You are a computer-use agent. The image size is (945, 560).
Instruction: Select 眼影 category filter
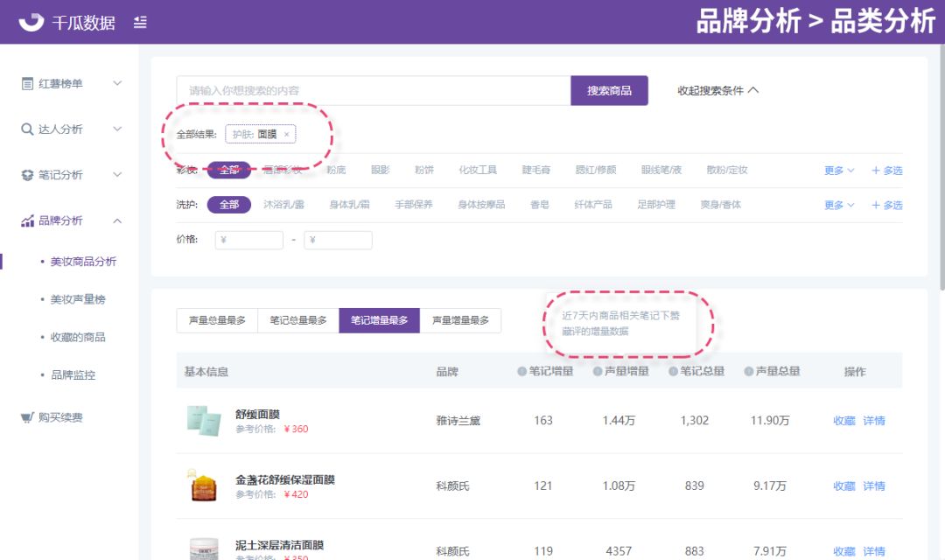381,170
